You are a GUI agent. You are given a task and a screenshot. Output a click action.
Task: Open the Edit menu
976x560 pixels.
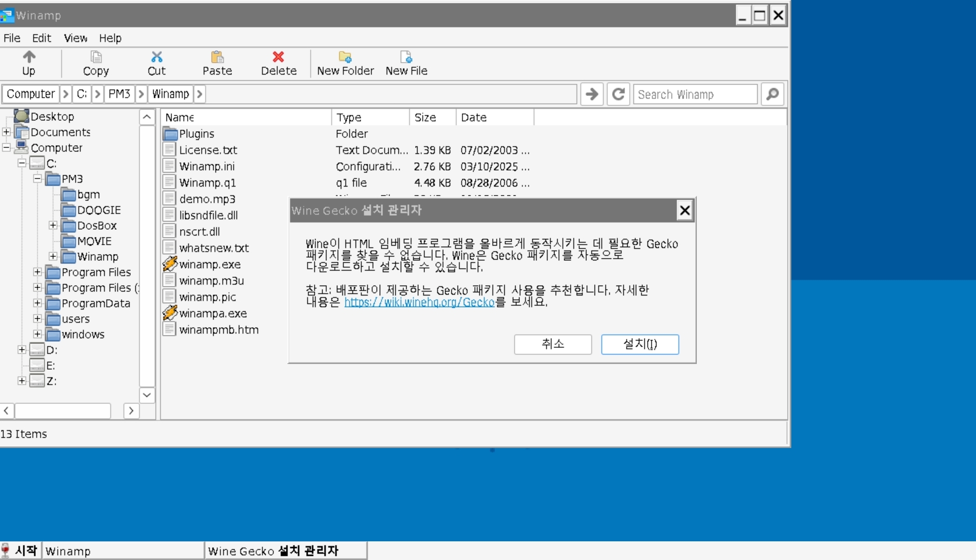point(42,38)
